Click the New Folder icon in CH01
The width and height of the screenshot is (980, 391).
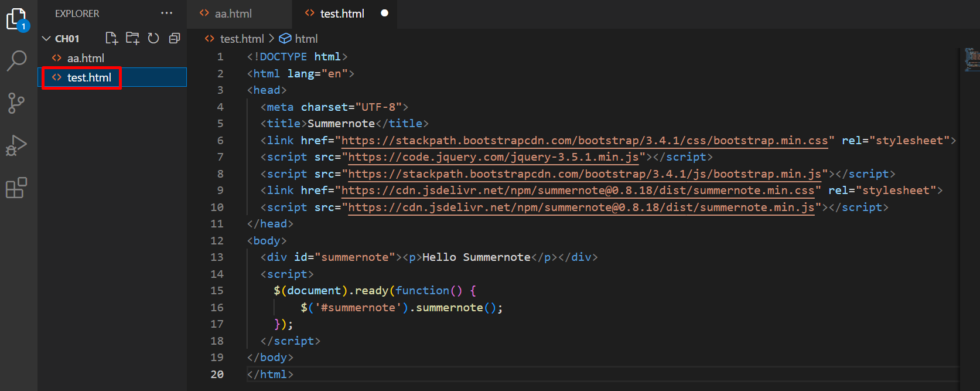pyautogui.click(x=133, y=38)
